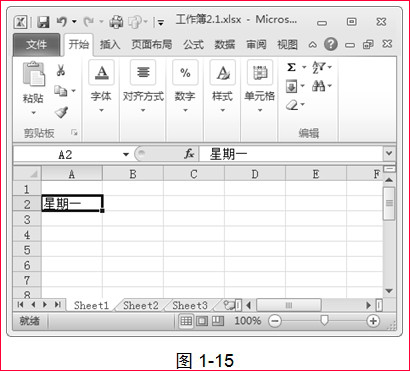Click the Insert Function fx icon

click(x=189, y=154)
